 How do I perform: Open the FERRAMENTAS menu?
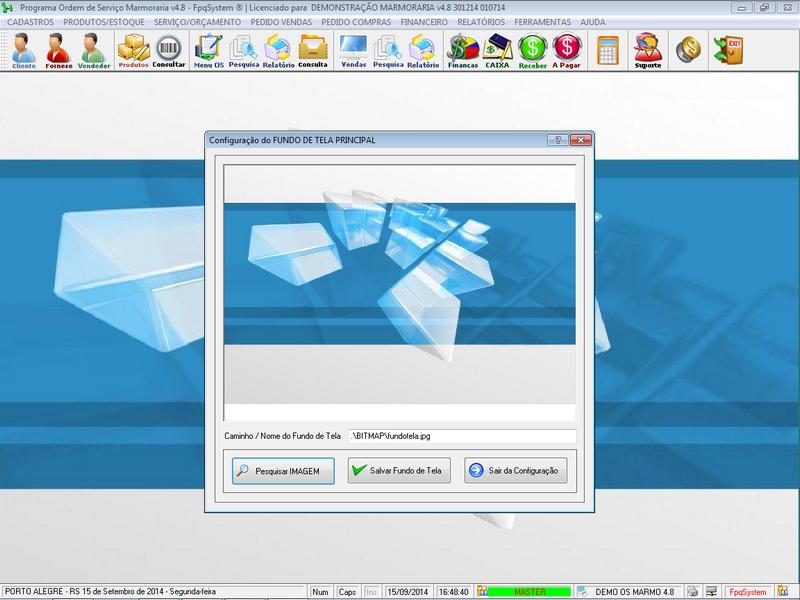542,22
